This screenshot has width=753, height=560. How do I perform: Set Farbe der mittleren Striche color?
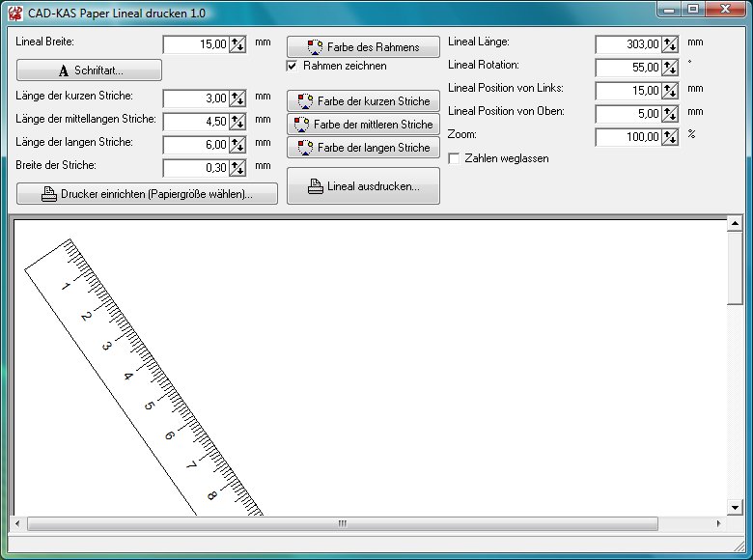point(363,125)
